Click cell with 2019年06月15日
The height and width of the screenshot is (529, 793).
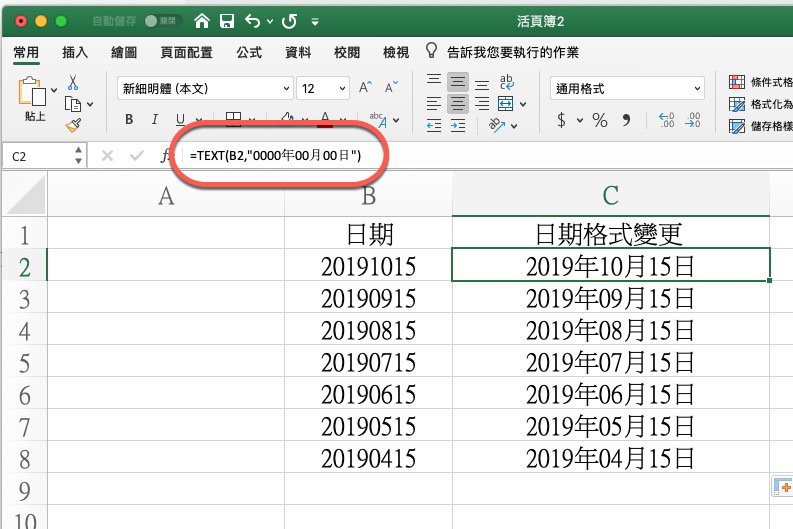[x=610, y=395]
